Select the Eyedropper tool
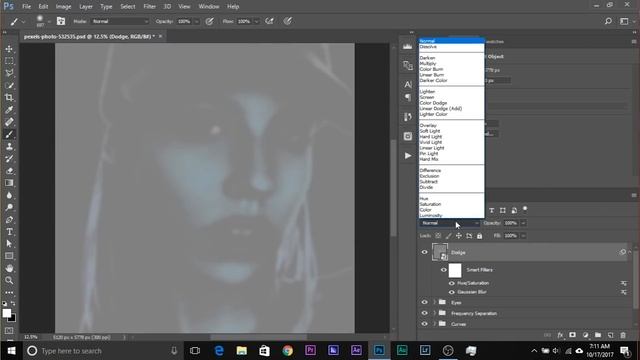Screen dimensions: 640x360 pos(9,110)
